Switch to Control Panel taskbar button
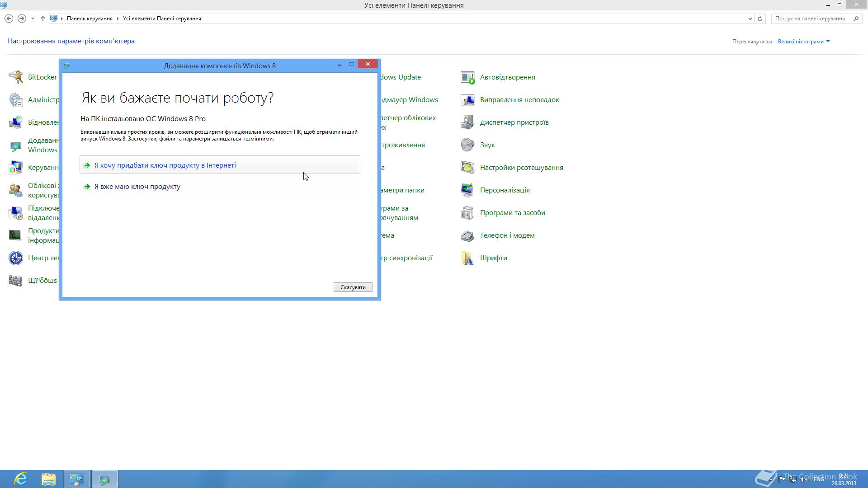868x488 pixels. pyautogui.click(x=77, y=479)
